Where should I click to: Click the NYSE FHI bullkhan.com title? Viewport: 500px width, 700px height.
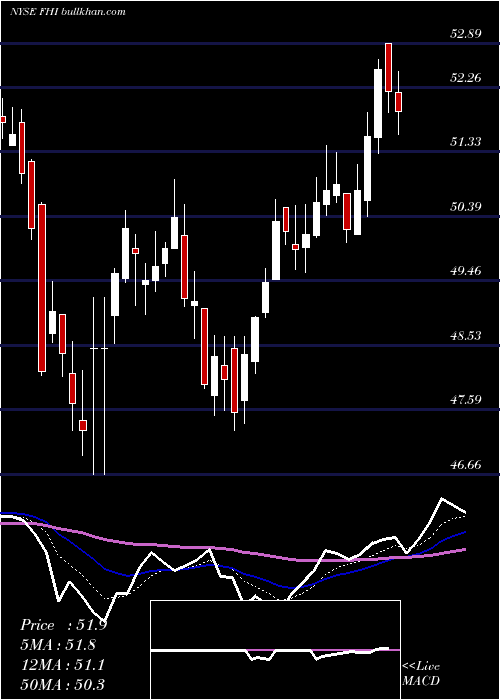click(x=67, y=11)
